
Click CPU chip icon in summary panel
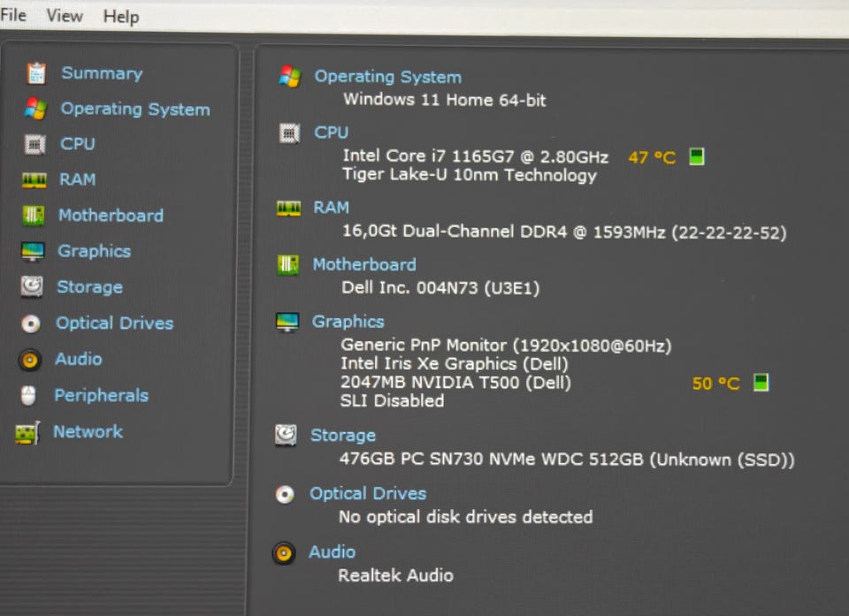pos(290,133)
